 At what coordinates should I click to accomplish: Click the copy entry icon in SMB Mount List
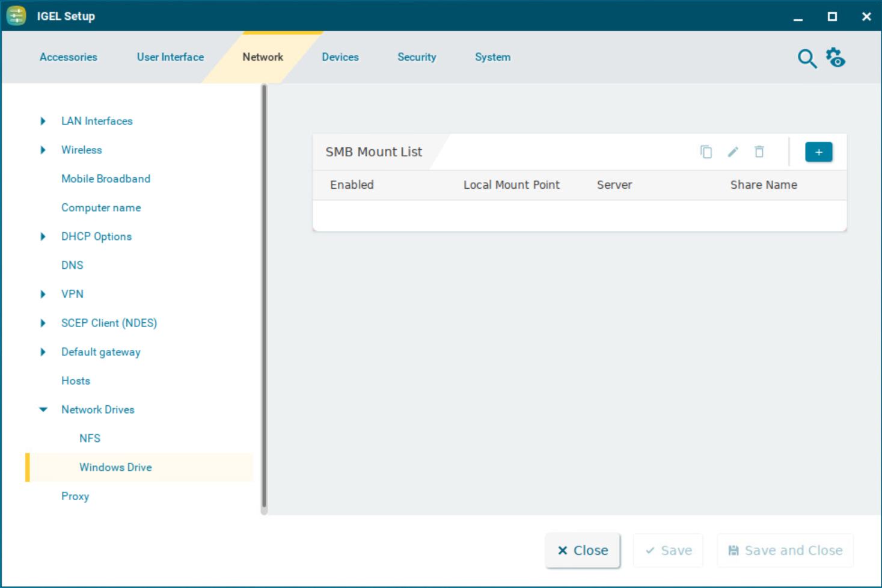[x=706, y=152]
